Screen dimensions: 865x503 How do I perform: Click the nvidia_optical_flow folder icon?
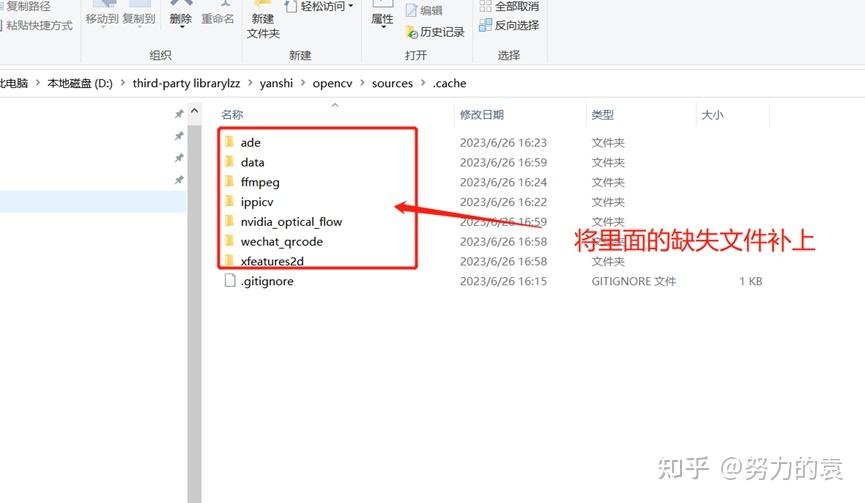(229, 221)
